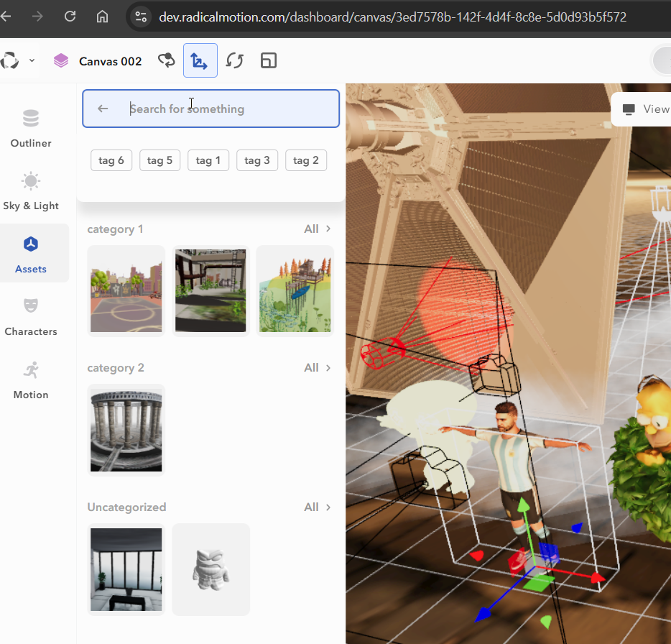
Task: Click the Canvas 002 title
Action: [x=111, y=61]
